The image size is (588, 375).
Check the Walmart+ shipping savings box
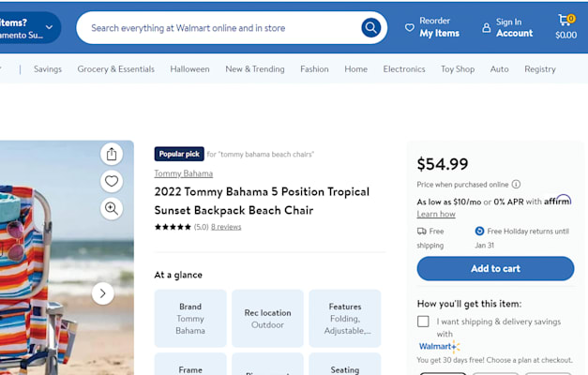coord(423,322)
